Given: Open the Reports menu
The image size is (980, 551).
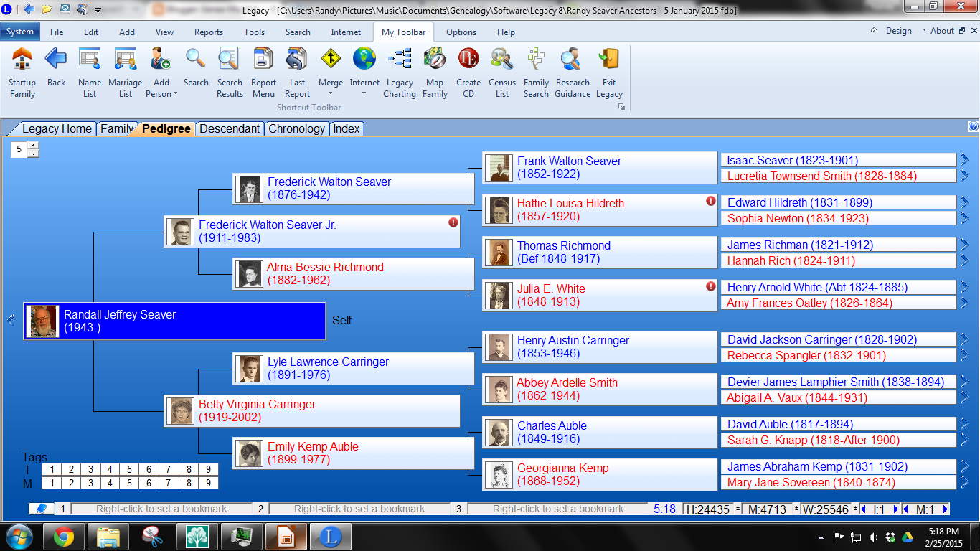Looking at the screenshot, I should [x=209, y=32].
